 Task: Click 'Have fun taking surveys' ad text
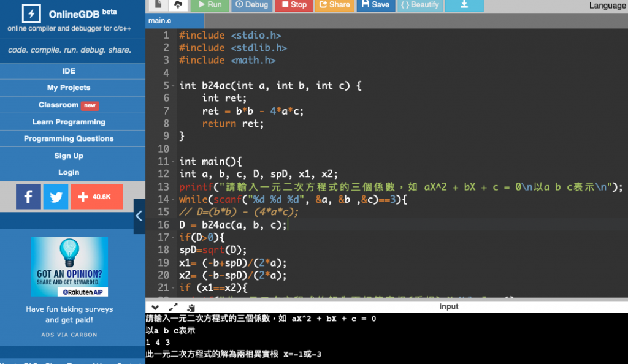click(x=69, y=314)
